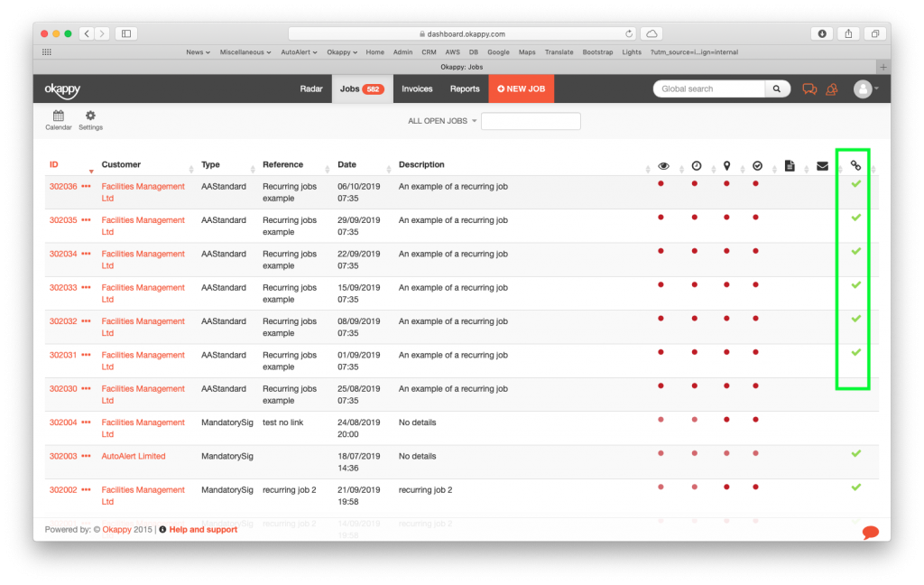Open the News bookmarks folder dropdown
Viewport: 924px width, 585px height.
click(198, 51)
